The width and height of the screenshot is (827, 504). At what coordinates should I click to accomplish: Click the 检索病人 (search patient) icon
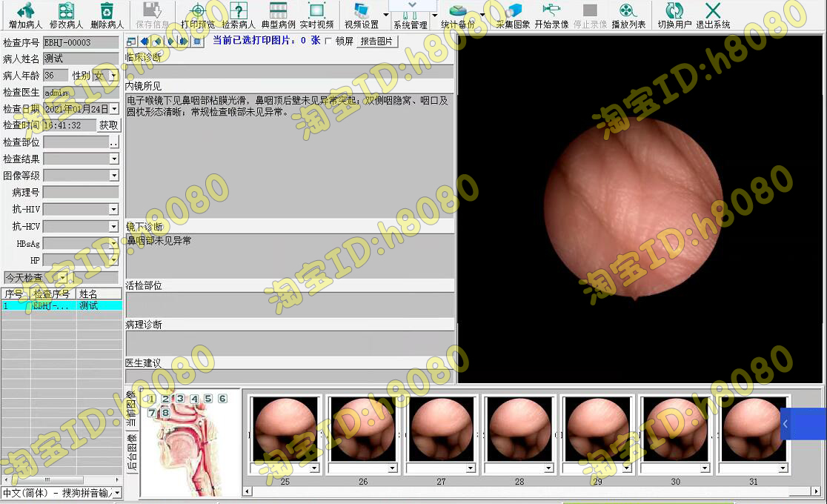tap(239, 15)
